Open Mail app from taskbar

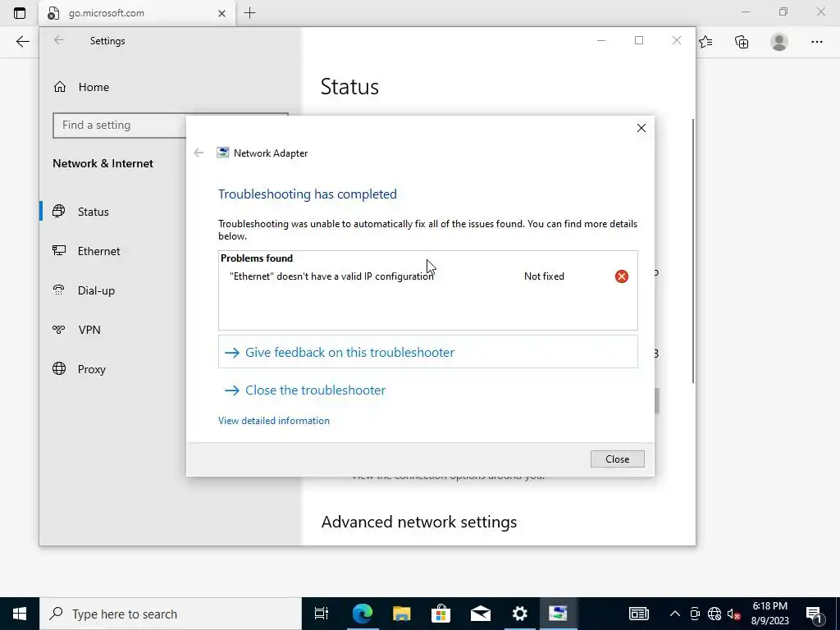point(481,614)
